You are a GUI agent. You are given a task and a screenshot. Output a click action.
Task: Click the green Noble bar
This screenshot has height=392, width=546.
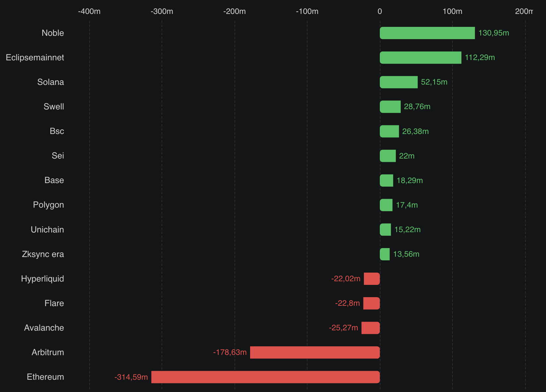(427, 33)
